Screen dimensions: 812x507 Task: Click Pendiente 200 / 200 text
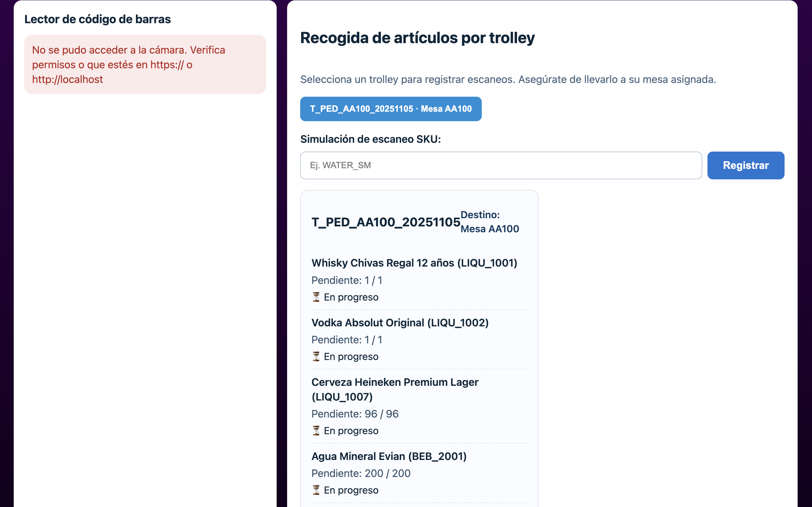360,473
